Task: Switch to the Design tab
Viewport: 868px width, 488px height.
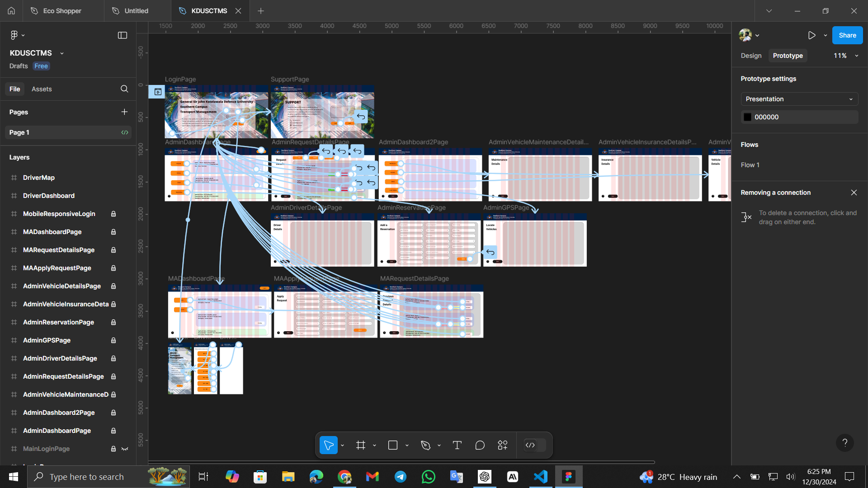Action: (751, 56)
